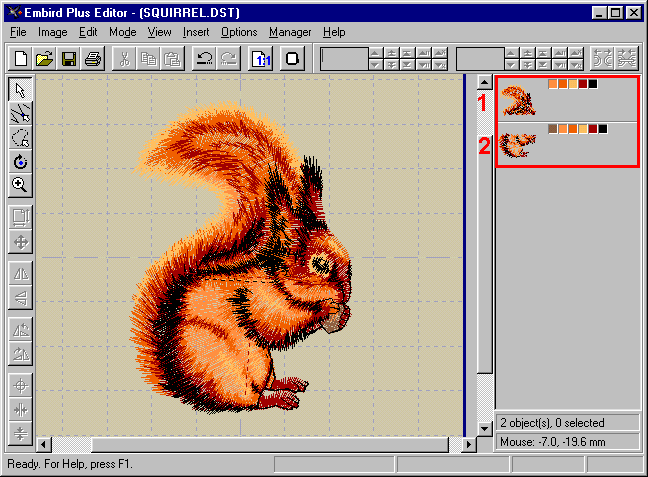Open the Insert menu

coord(196,32)
